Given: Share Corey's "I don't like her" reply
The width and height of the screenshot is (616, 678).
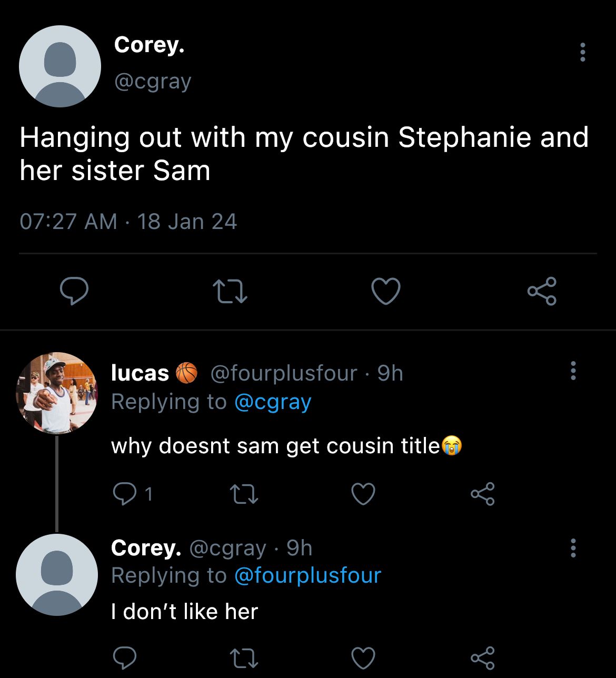Looking at the screenshot, I should click(x=483, y=657).
